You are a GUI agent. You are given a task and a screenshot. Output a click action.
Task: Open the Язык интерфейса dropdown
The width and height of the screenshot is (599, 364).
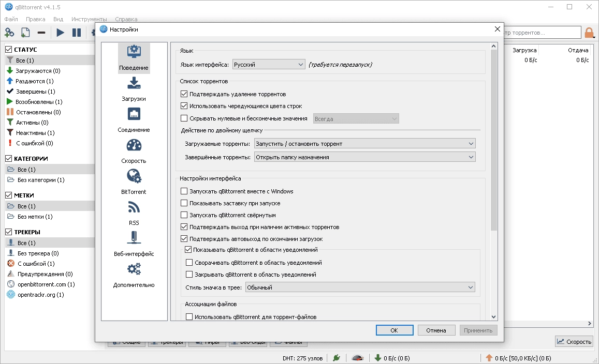(x=269, y=65)
